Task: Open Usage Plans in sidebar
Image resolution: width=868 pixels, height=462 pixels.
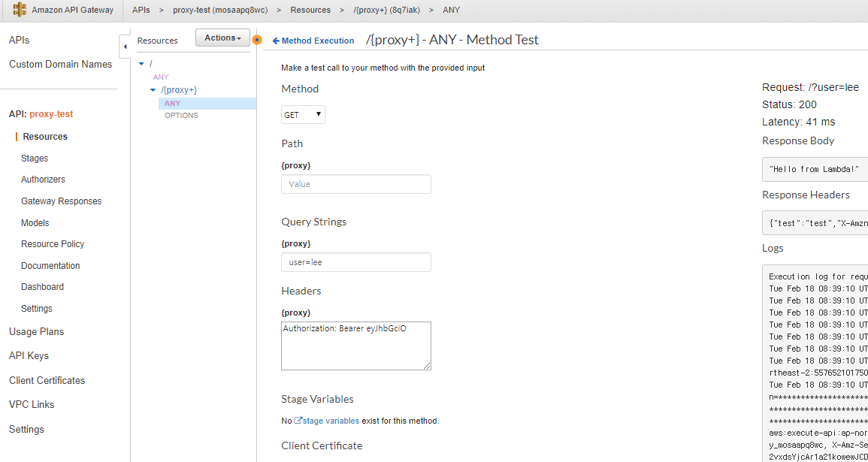Action: [37, 332]
